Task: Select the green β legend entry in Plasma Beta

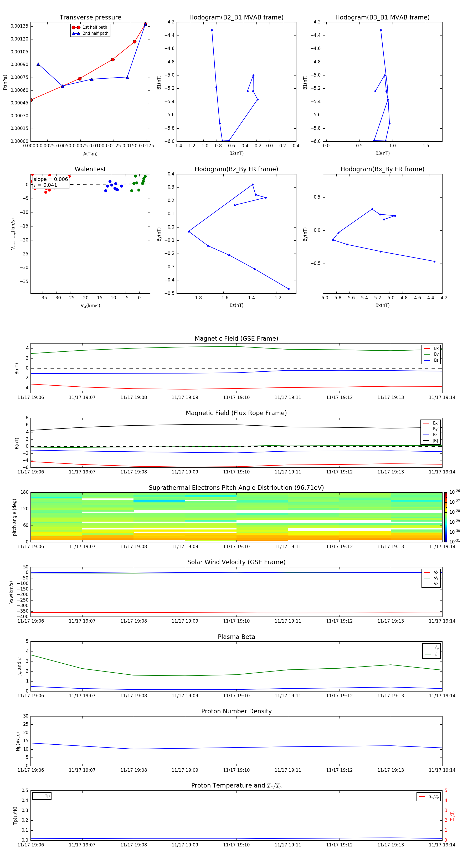Action: pos(431,654)
